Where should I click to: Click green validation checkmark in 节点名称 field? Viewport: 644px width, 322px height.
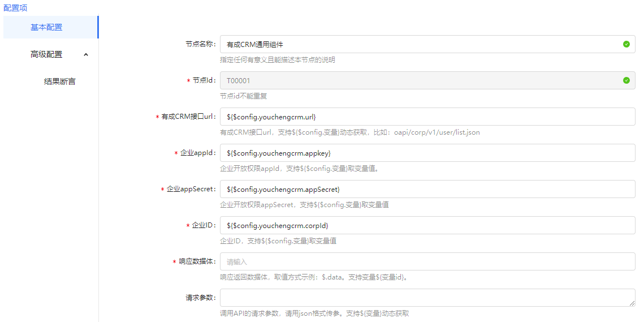pyautogui.click(x=626, y=44)
